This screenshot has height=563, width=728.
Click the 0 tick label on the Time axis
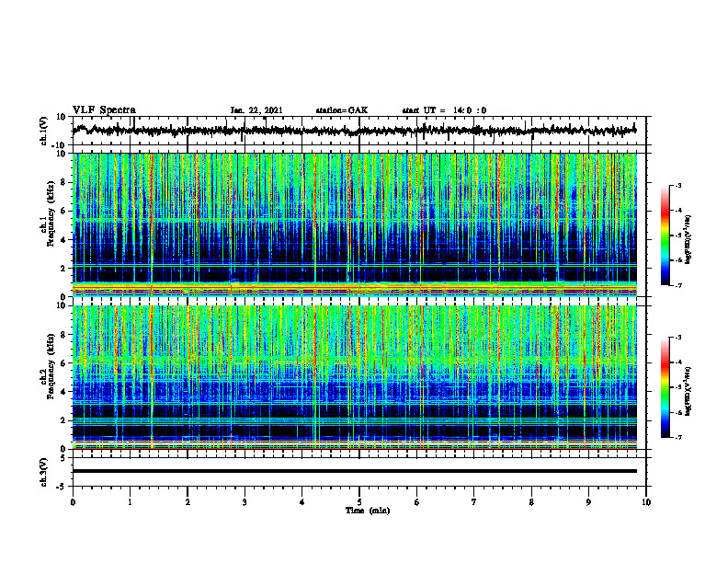click(73, 502)
